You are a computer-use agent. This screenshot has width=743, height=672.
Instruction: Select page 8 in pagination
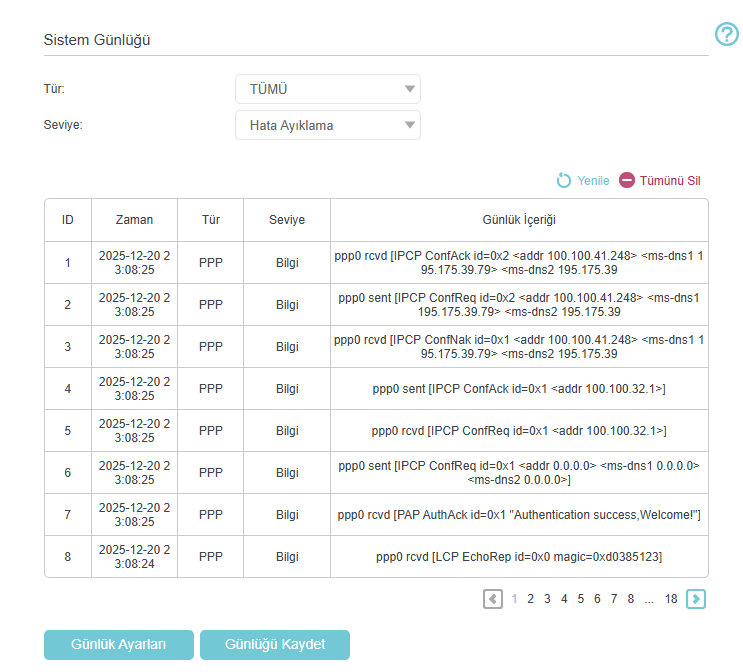631,599
